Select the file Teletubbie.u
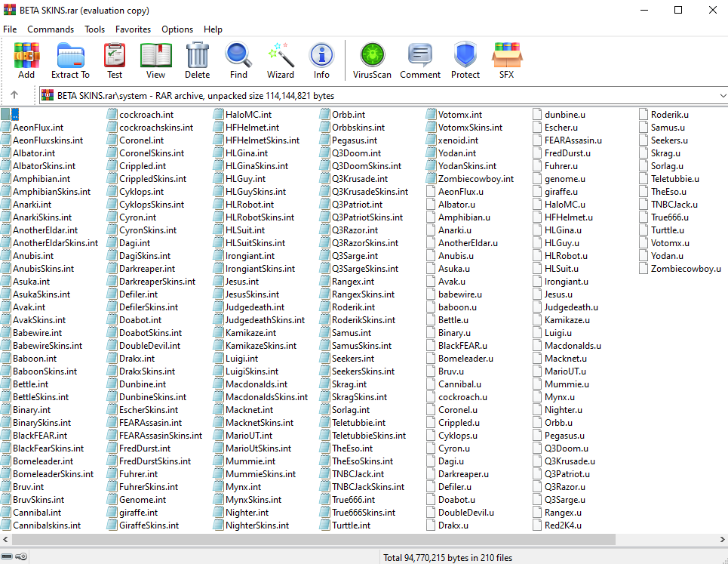This screenshot has width=728, height=564. click(674, 178)
